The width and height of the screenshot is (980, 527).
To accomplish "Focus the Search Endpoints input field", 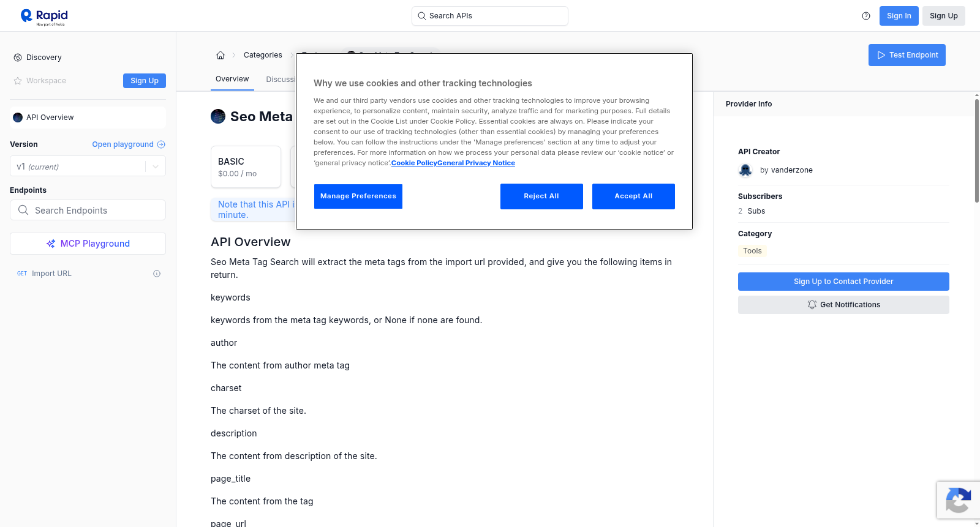I will pyautogui.click(x=88, y=210).
